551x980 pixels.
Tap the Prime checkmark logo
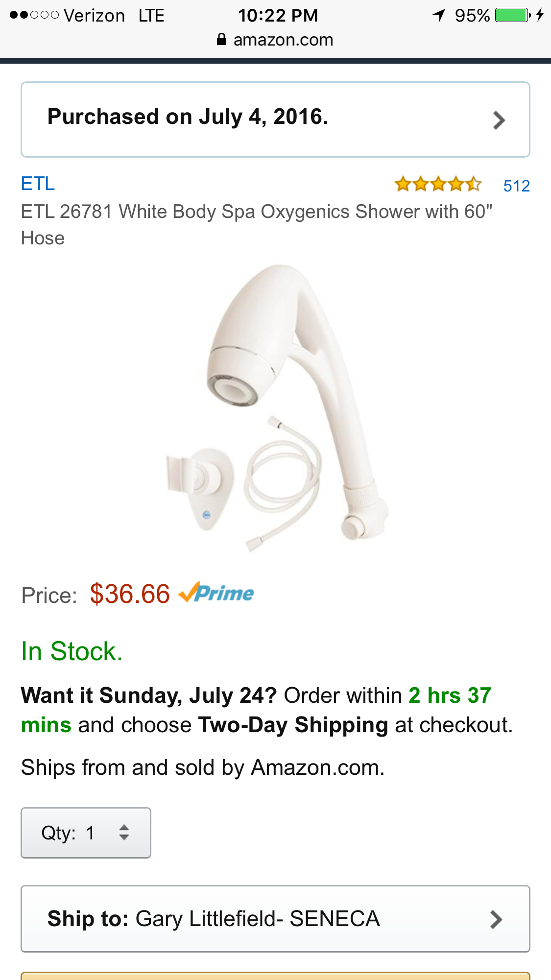click(216, 593)
